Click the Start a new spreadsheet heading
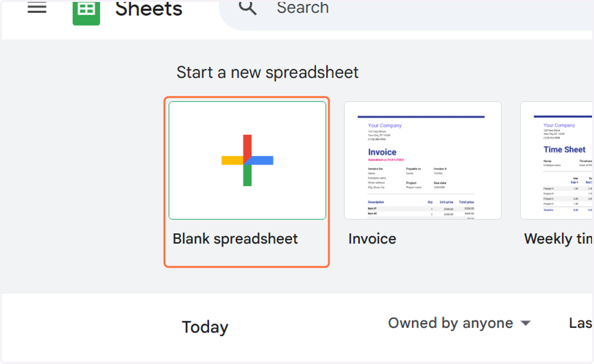 pos(267,73)
